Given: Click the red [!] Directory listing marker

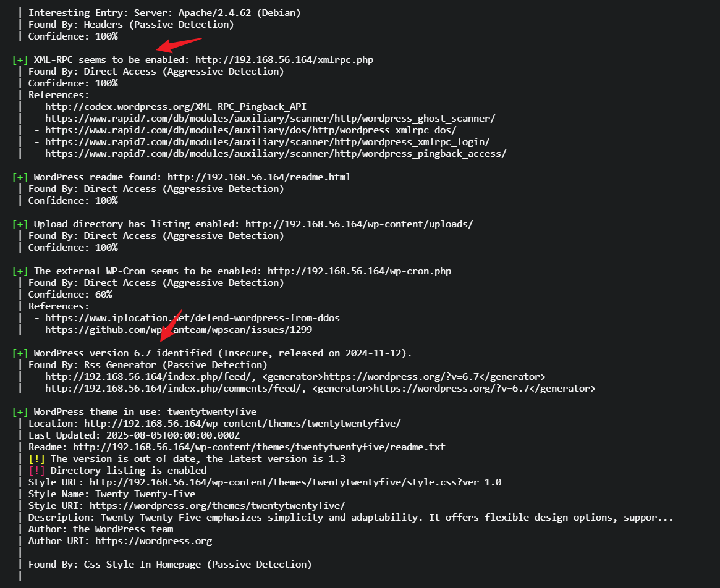Looking at the screenshot, I should (x=36, y=471).
